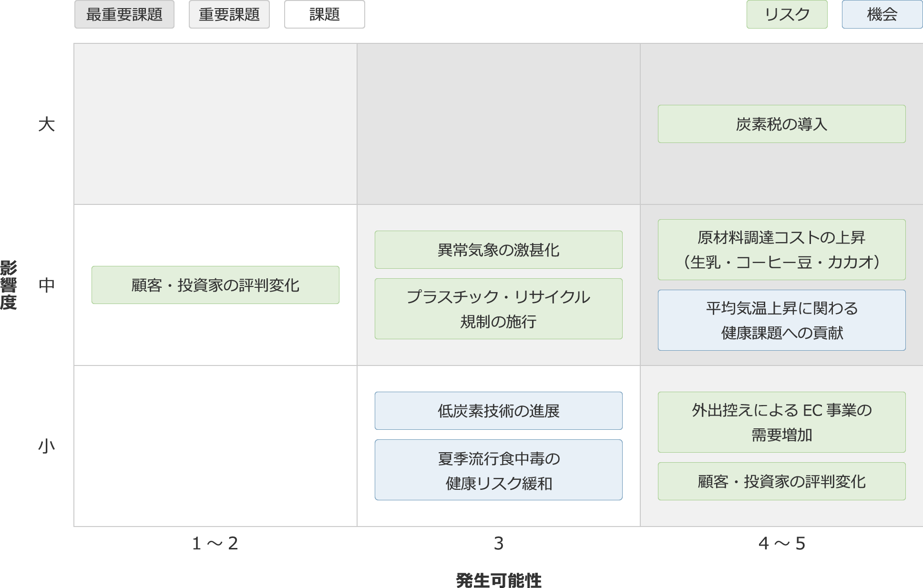Expand the 原材料調達コストの上昇 item details
The image size is (923, 588).
781,250
